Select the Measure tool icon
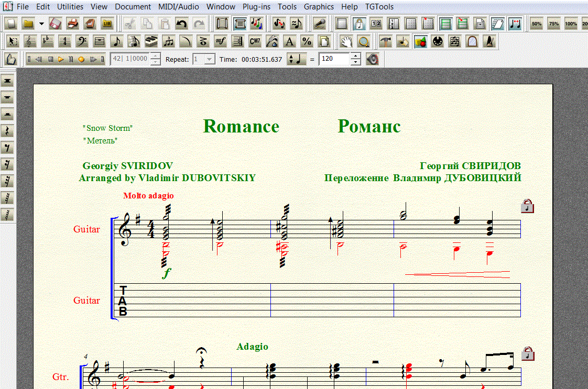588x389 pixels. [99, 41]
